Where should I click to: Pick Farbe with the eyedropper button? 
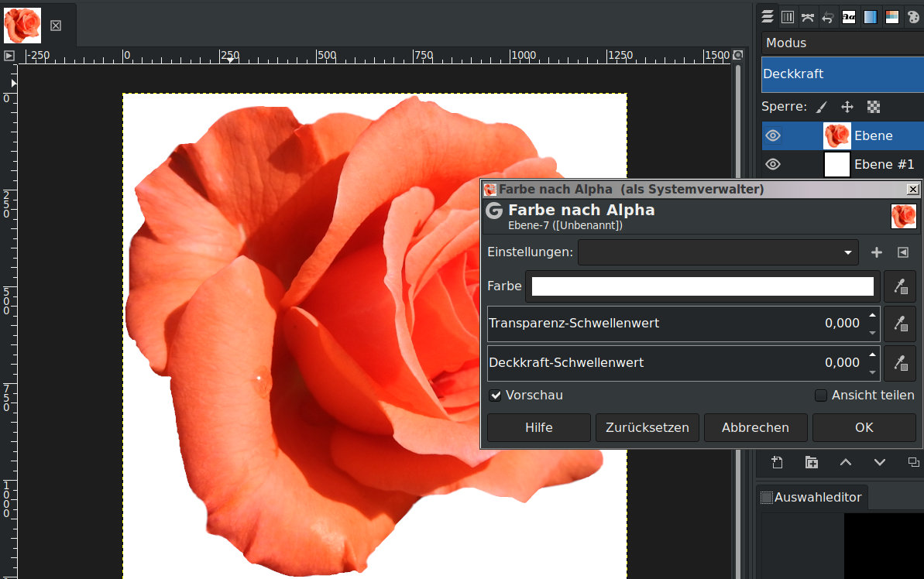[x=899, y=286]
